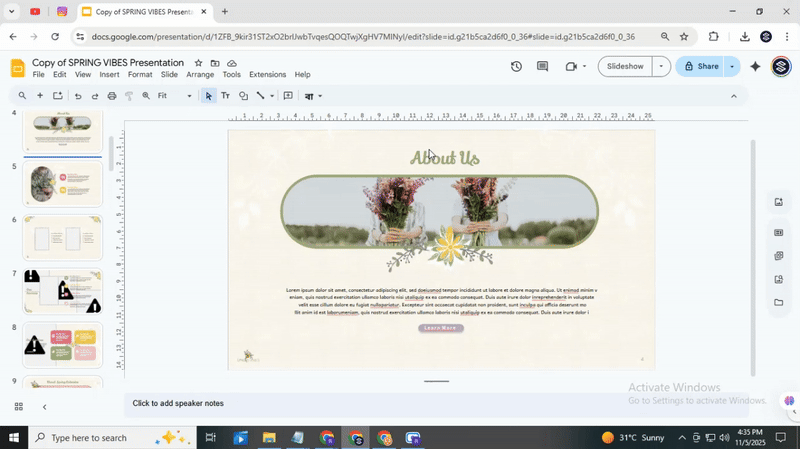Select the Text box tool

pos(225,96)
